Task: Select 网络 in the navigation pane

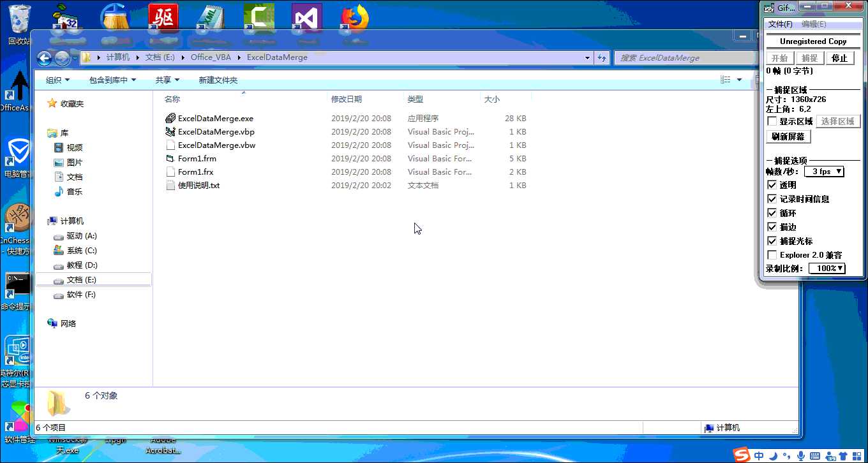Action: (x=62, y=323)
